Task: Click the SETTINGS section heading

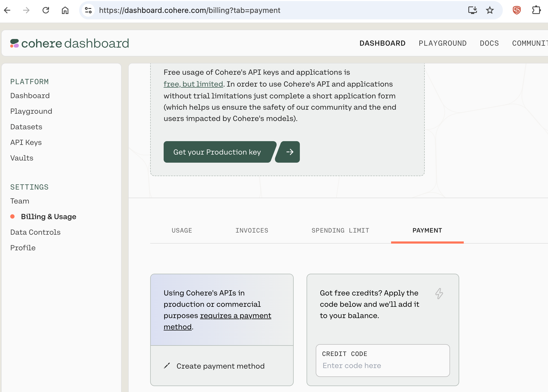Action: [x=29, y=187]
